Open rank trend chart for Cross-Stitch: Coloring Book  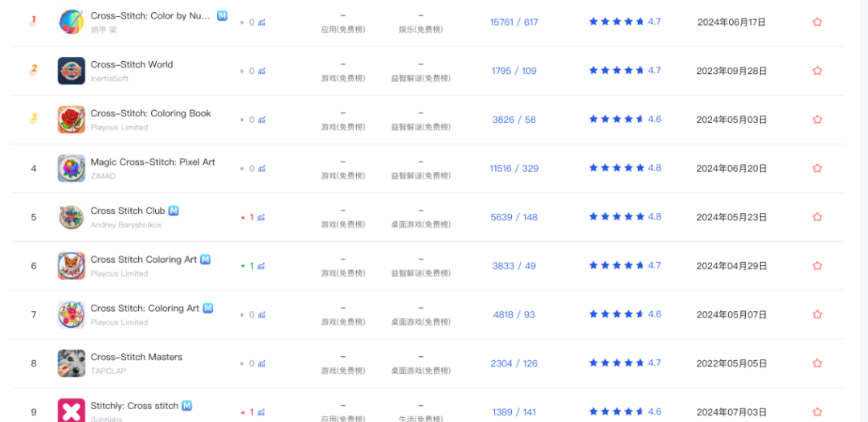pos(261,120)
